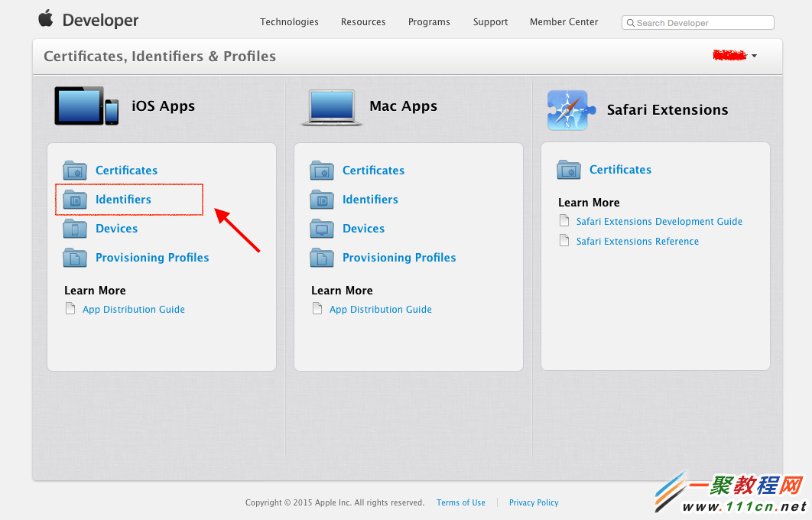Click Mac Apps Devices folder icon
Viewport: 812px width, 520px height.
pyautogui.click(x=322, y=229)
